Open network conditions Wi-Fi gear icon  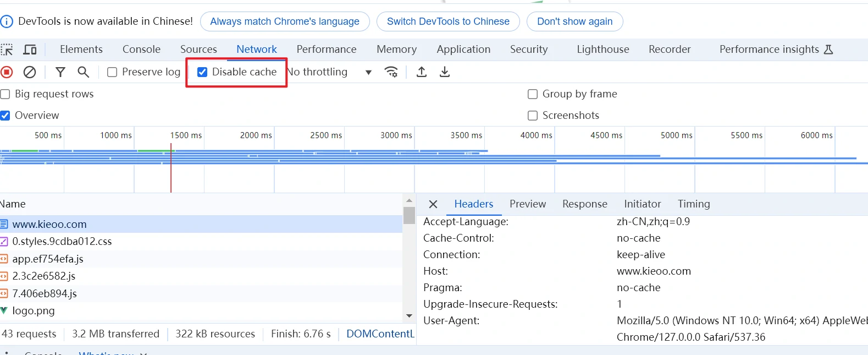pyautogui.click(x=391, y=72)
